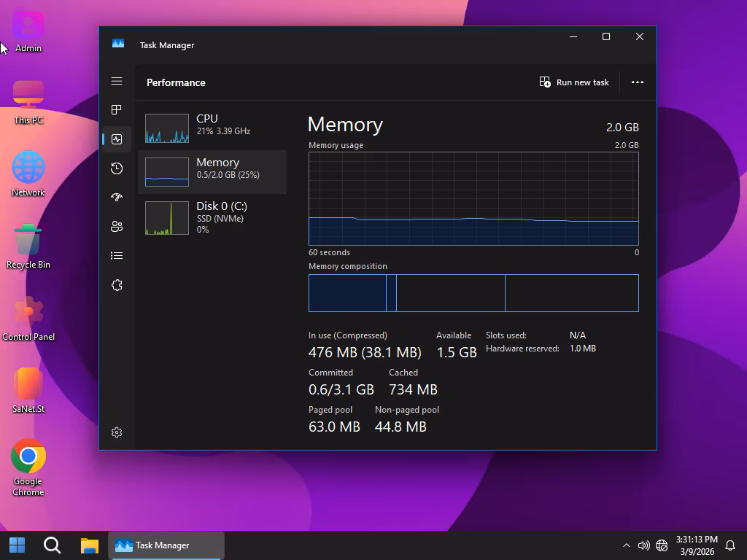Open the Windows Start menu
Image resolution: width=747 pixels, height=560 pixels.
click(18, 545)
